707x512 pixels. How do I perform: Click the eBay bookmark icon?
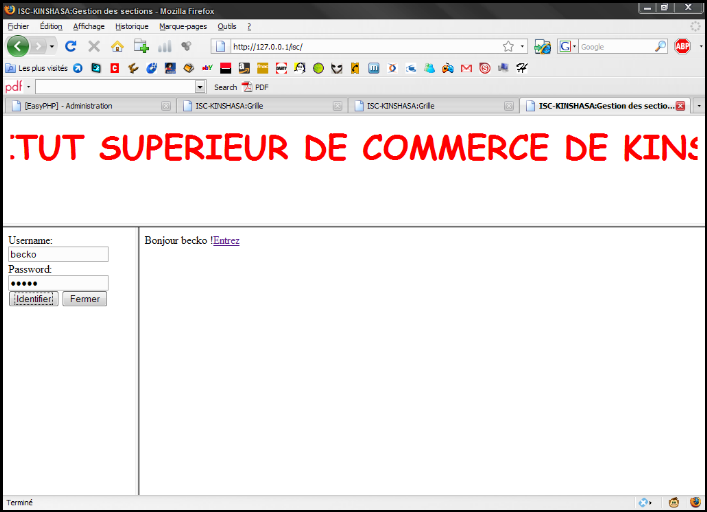(x=207, y=68)
